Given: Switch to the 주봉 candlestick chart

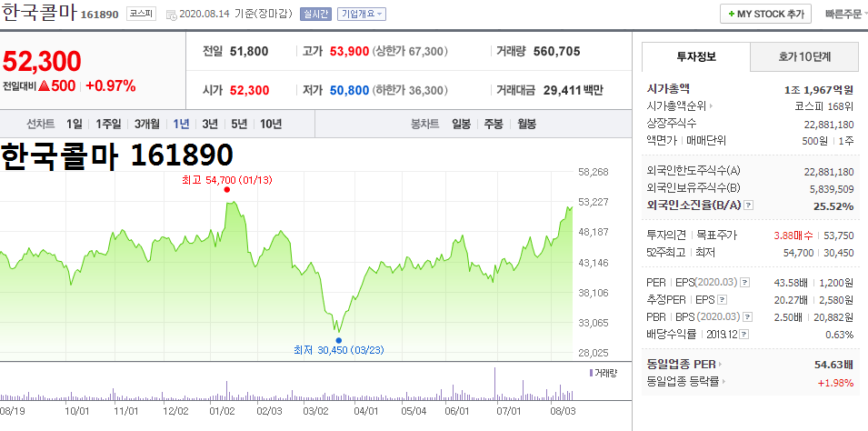Looking at the screenshot, I should pyautogui.click(x=494, y=124).
